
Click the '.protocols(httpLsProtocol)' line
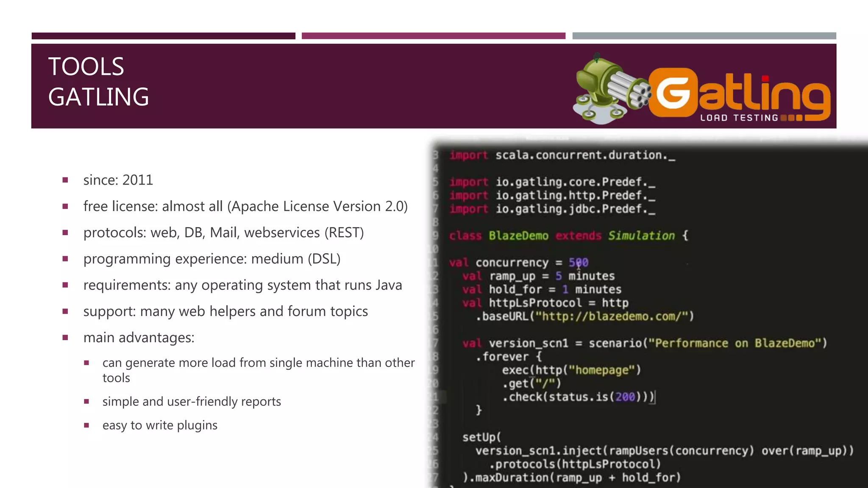(575, 465)
